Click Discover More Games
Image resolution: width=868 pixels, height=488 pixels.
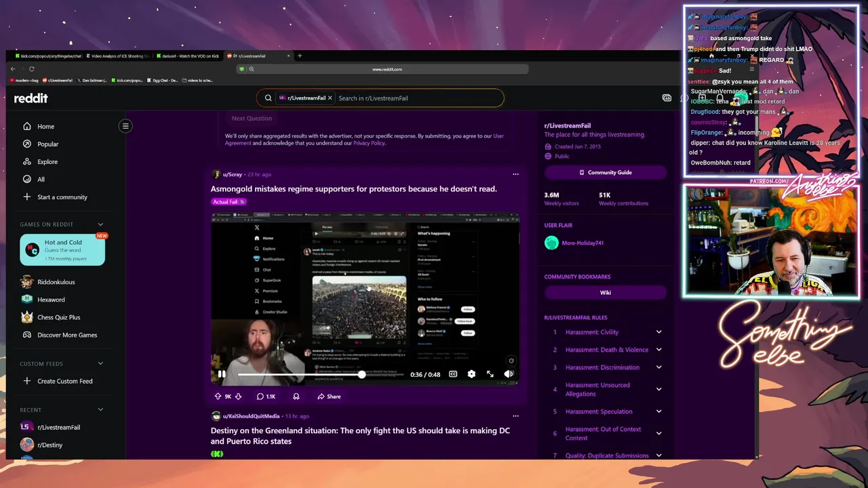66,335
